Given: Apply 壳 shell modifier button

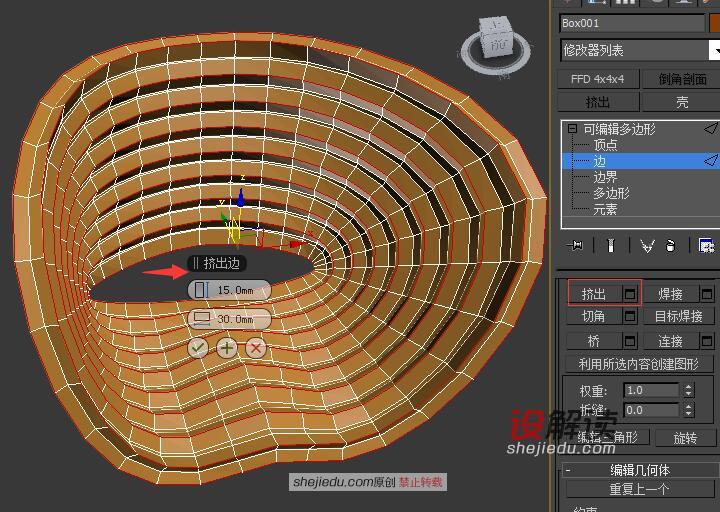Looking at the screenshot, I should pos(681,101).
